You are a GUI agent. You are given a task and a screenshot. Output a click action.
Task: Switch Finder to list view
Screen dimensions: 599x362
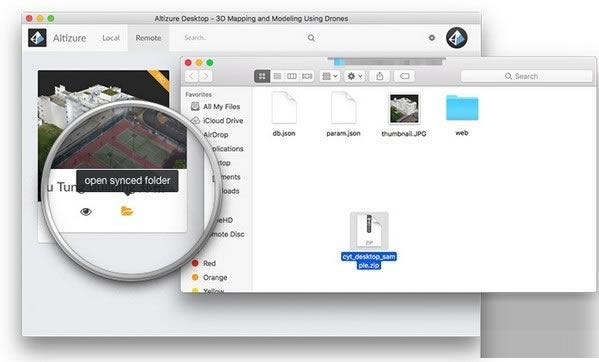pos(277,76)
